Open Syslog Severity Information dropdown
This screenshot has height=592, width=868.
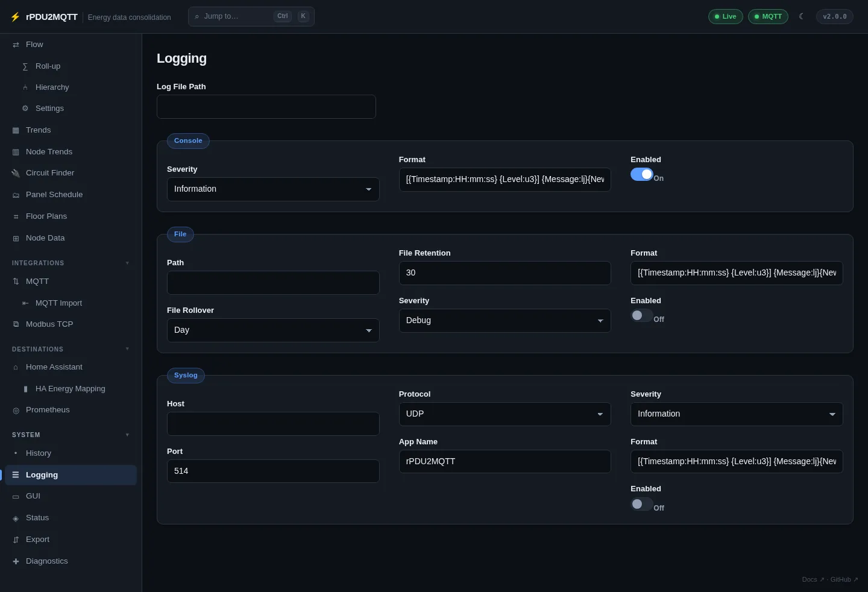[x=737, y=414]
